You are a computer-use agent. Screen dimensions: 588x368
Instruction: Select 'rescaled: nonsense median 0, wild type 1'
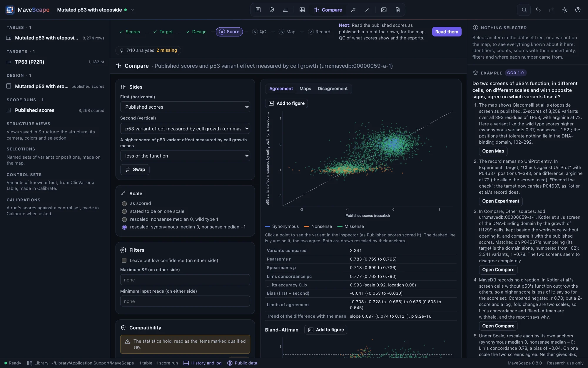tap(124, 219)
